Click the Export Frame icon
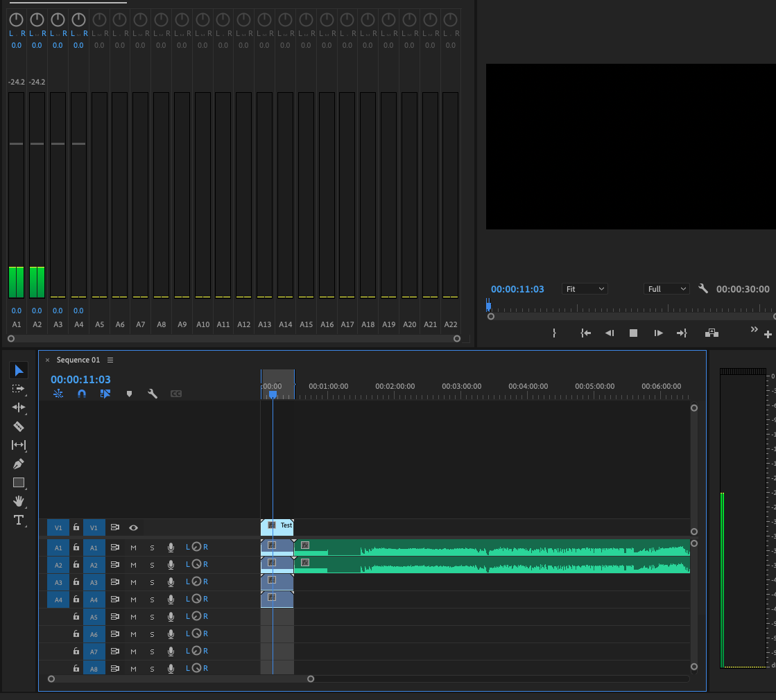This screenshot has height=700, width=776. [712, 333]
